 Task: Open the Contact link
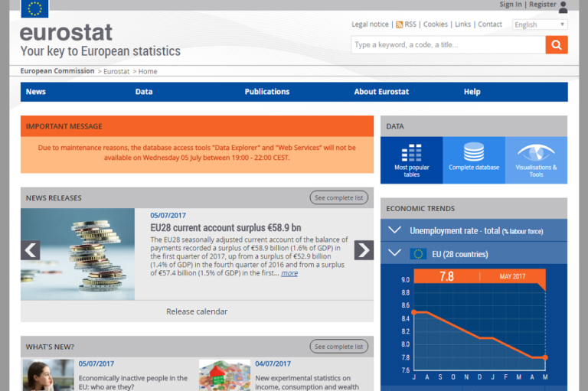point(490,24)
